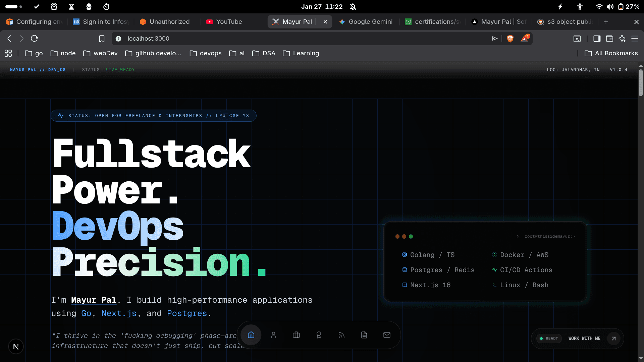
Task: Click the READY status indicator on the pill
Action: 549,339
